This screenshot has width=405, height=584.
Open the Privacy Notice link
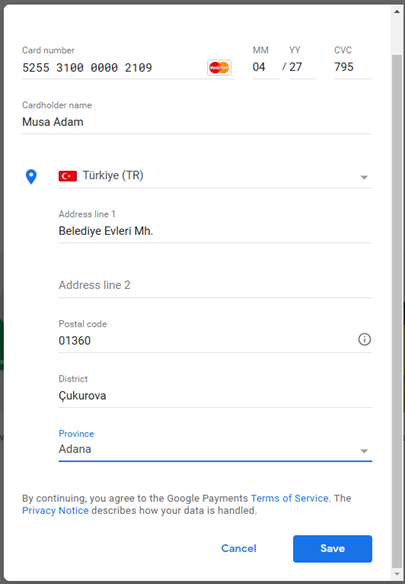pyautogui.click(x=55, y=510)
